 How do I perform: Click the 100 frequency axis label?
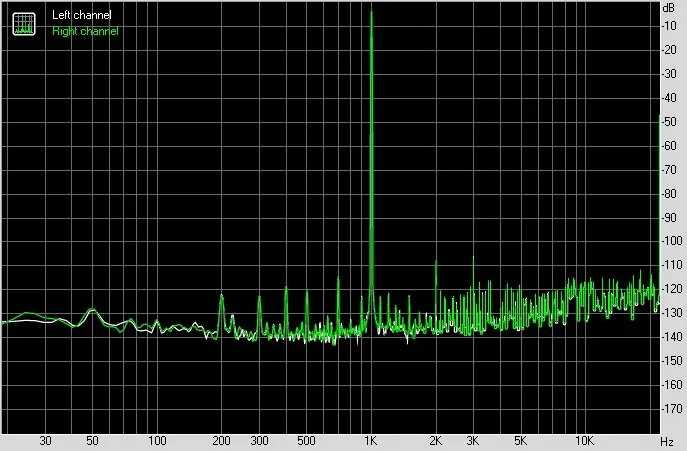click(157, 440)
